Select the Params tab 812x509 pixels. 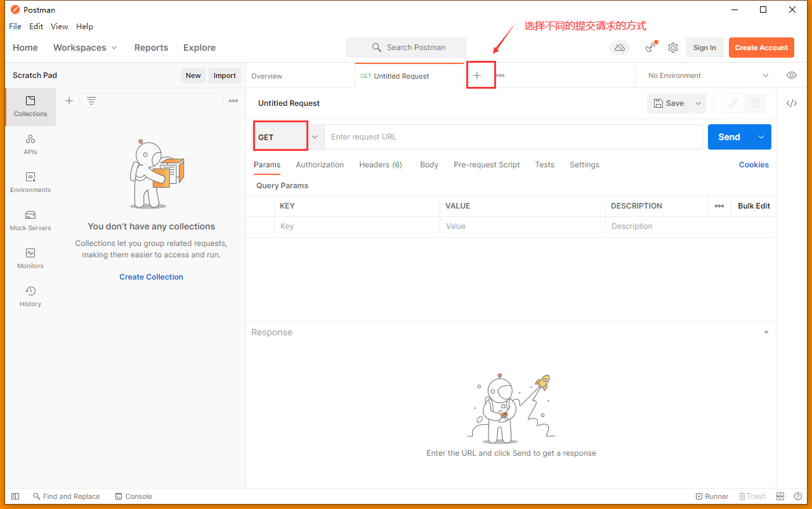[267, 165]
